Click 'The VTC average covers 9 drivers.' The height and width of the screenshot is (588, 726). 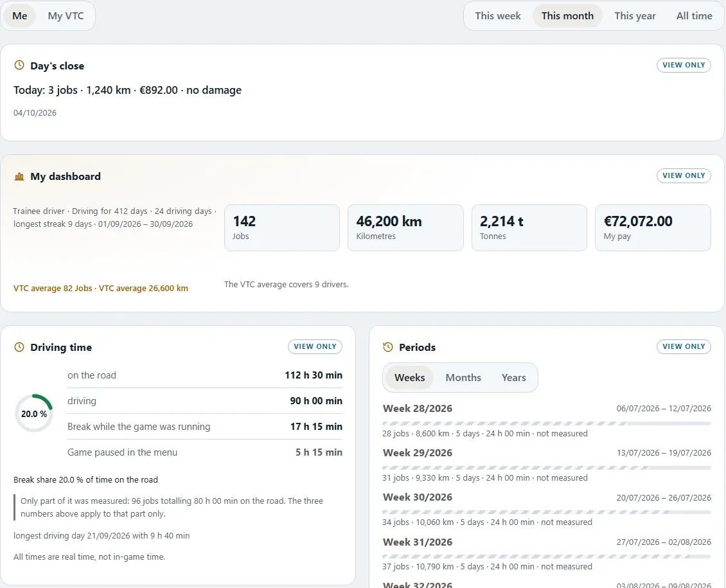[286, 285]
